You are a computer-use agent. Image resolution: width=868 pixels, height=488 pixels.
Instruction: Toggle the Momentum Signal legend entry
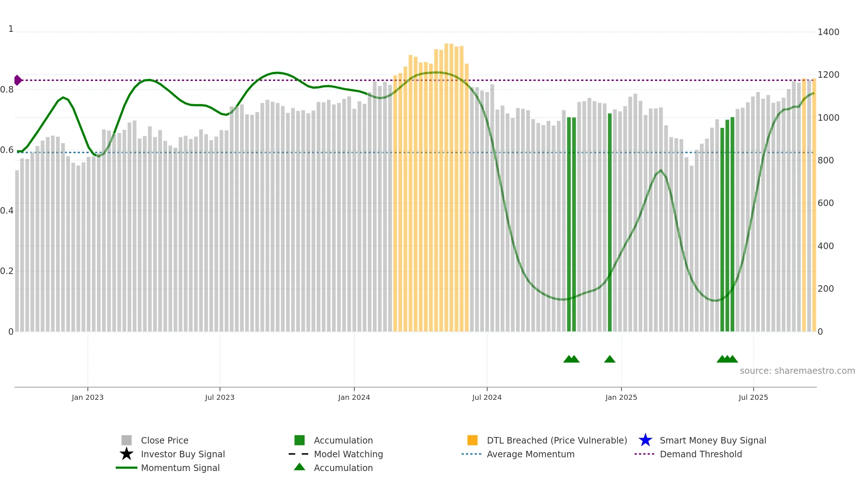click(180, 468)
